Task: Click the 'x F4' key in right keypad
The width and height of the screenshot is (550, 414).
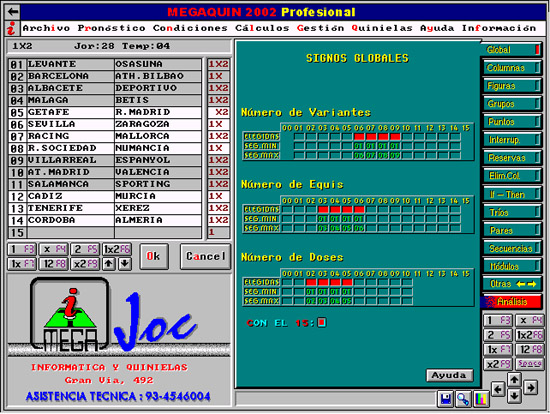Action: [530, 320]
